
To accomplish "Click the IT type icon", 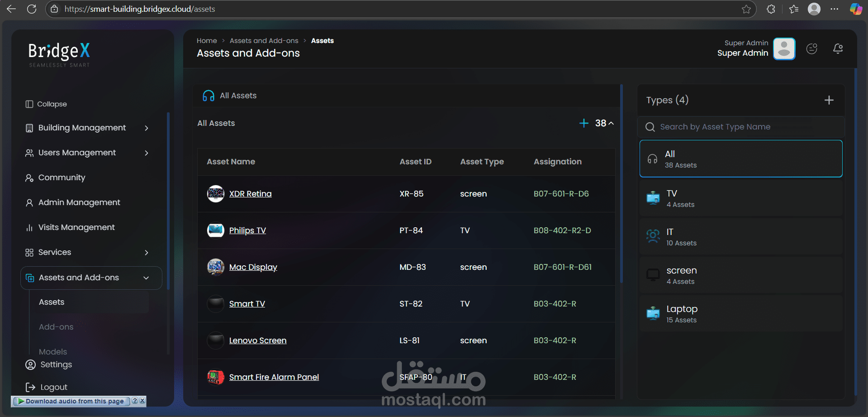I will coord(653,236).
